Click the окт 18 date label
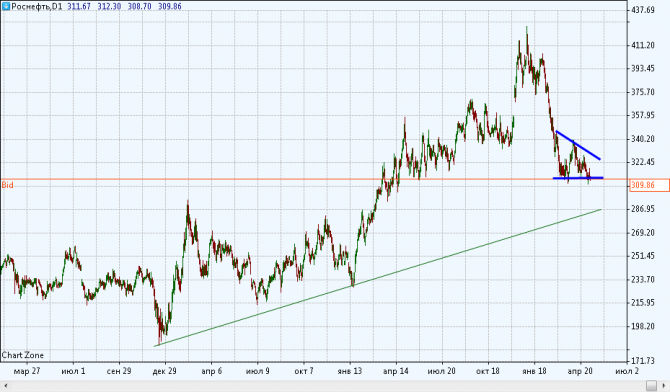Image resolution: width=670 pixels, height=392 pixels. pyautogui.click(x=488, y=371)
